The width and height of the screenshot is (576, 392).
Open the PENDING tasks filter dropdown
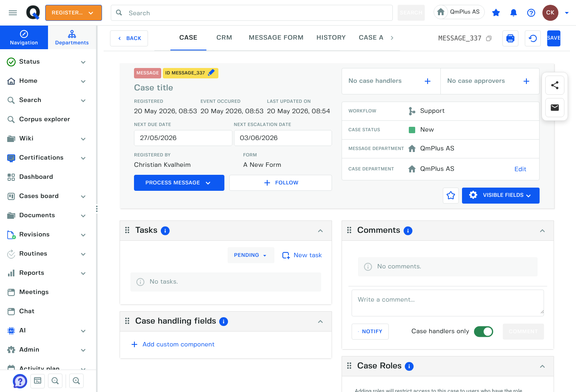251,255
